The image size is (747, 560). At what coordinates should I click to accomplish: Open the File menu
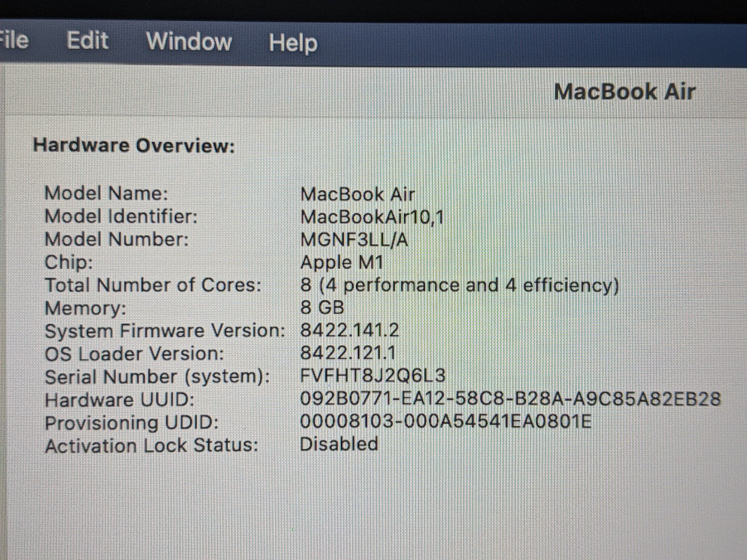point(14,41)
